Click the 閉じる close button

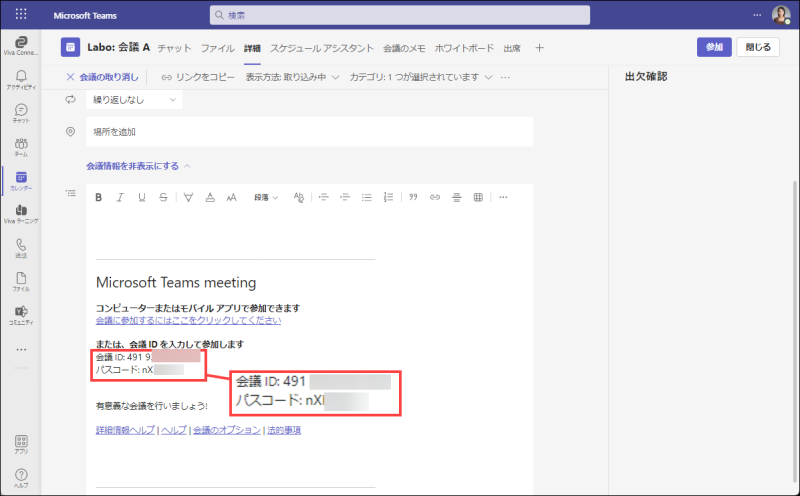pos(758,47)
